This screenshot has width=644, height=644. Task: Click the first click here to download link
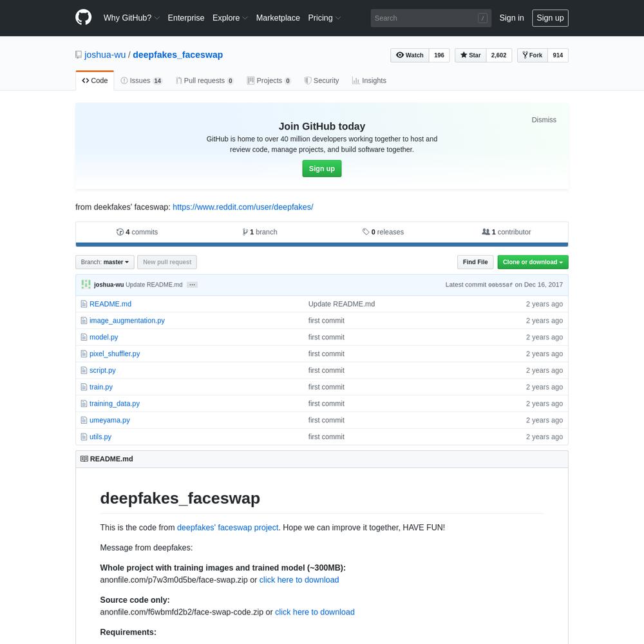pos(299,580)
